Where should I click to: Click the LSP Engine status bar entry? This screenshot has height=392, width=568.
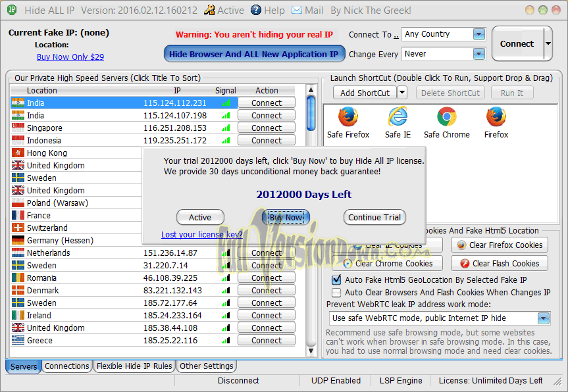click(401, 380)
